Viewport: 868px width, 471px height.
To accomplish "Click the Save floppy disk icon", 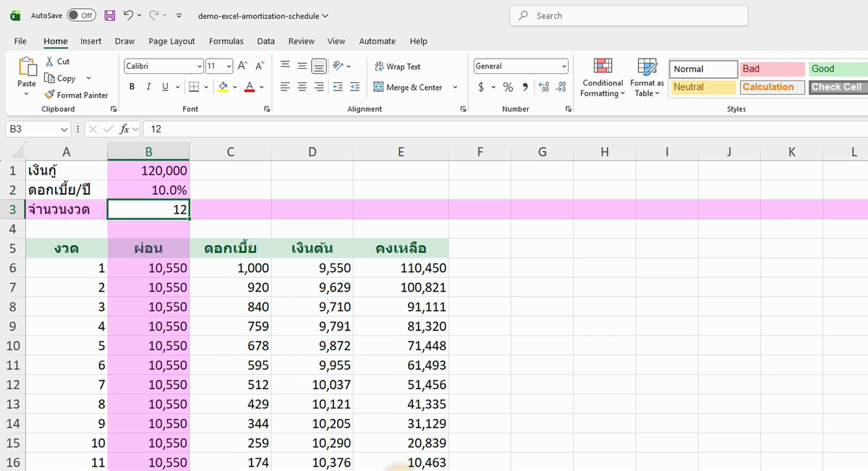I will [x=110, y=15].
